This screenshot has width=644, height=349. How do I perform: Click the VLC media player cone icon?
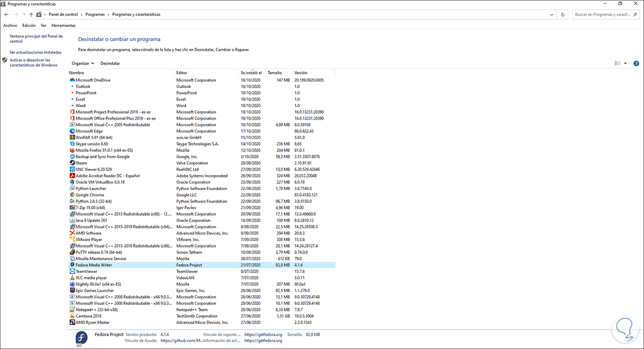[x=72, y=278]
